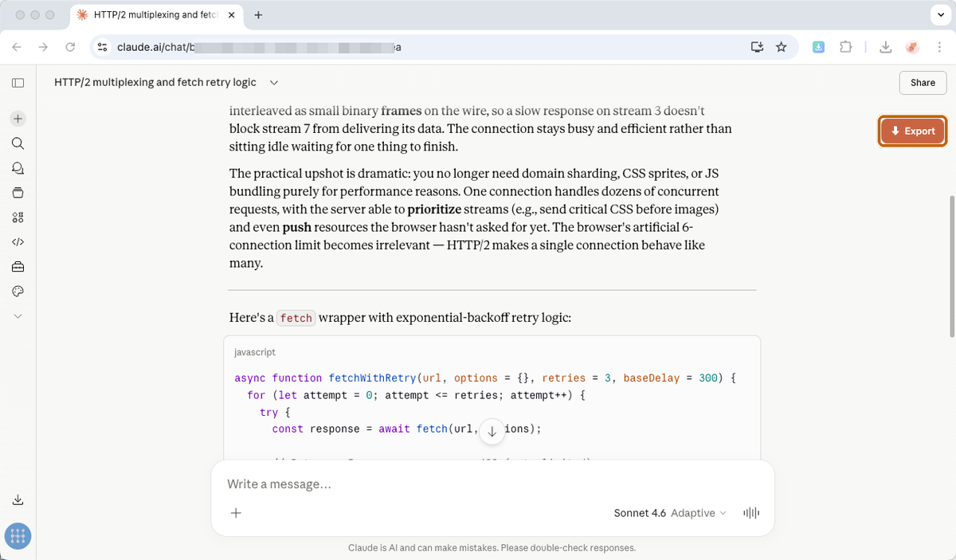Open Chrome three-dot menu

click(940, 48)
